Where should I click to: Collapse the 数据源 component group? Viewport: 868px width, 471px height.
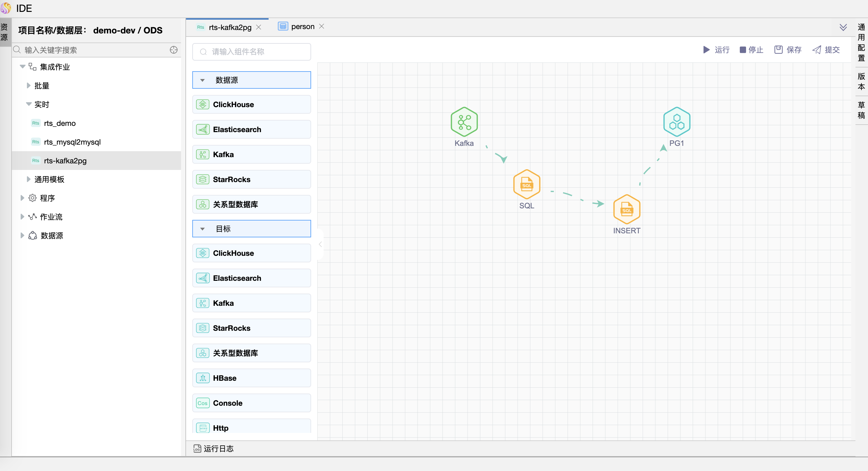tap(203, 80)
